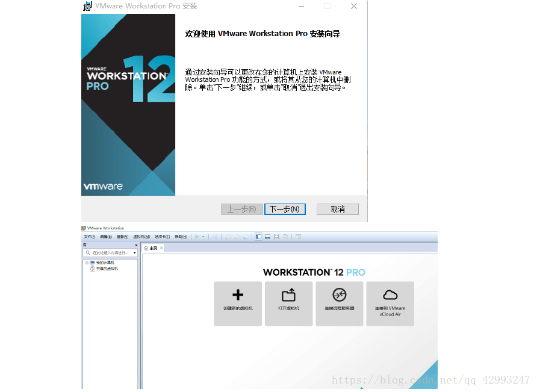537x392 pixels.
Task: Click the green power-on play icon
Action: 197,237
